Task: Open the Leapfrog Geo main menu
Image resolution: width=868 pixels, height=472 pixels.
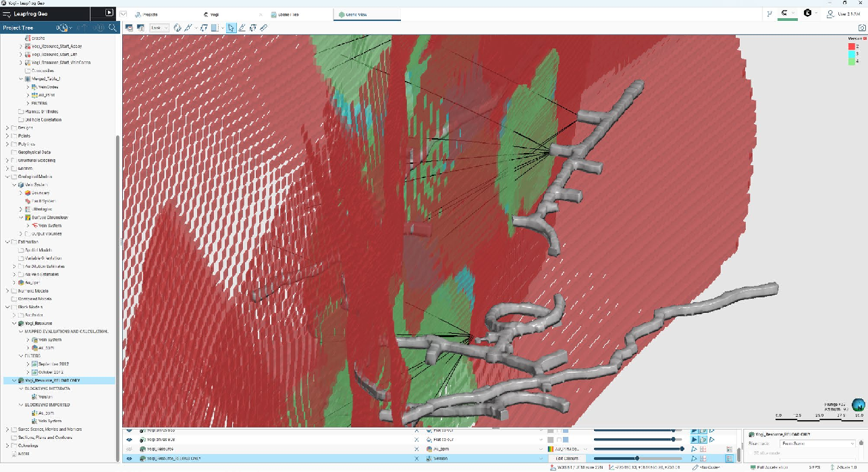Action: click(x=7, y=13)
